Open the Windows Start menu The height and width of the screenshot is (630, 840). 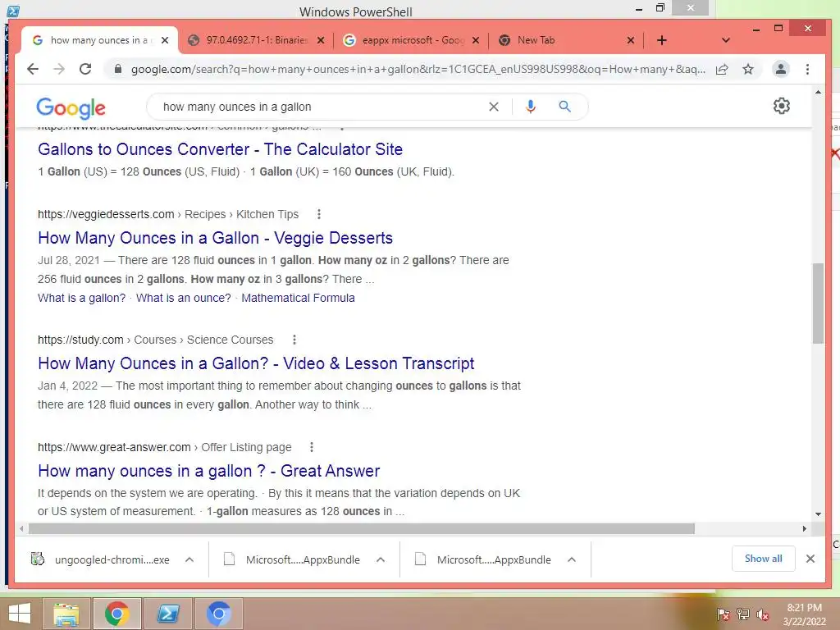pyautogui.click(x=20, y=614)
